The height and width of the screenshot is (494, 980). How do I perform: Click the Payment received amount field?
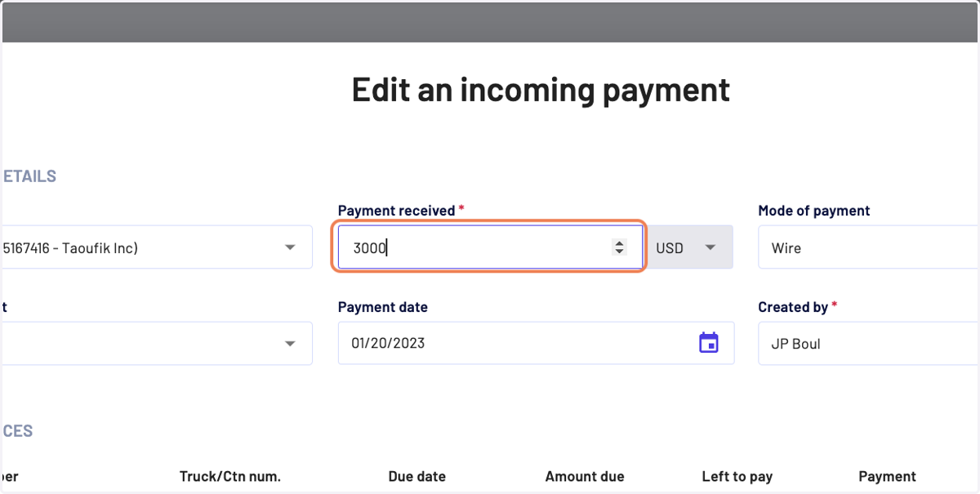click(490, 247)
